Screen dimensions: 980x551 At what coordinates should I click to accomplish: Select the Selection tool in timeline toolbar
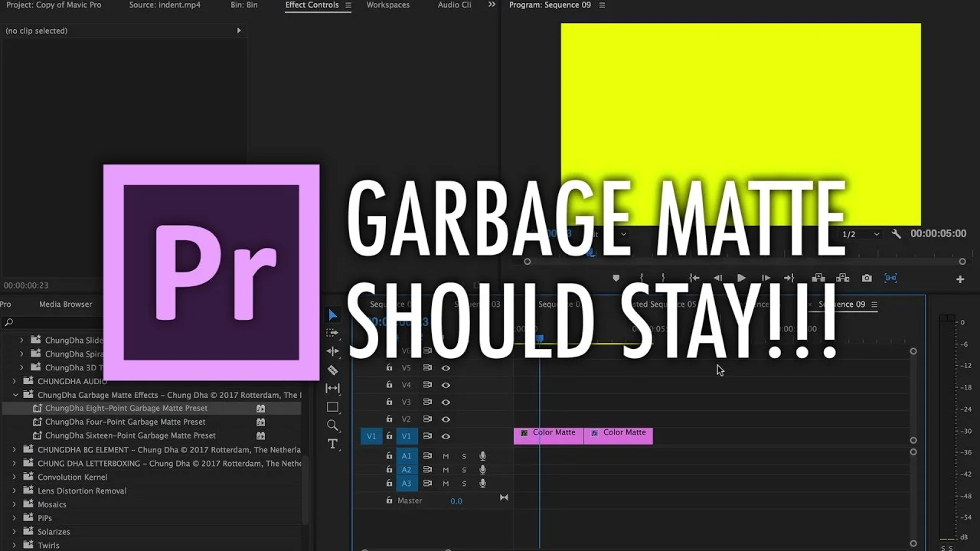[x=332, y=314]
